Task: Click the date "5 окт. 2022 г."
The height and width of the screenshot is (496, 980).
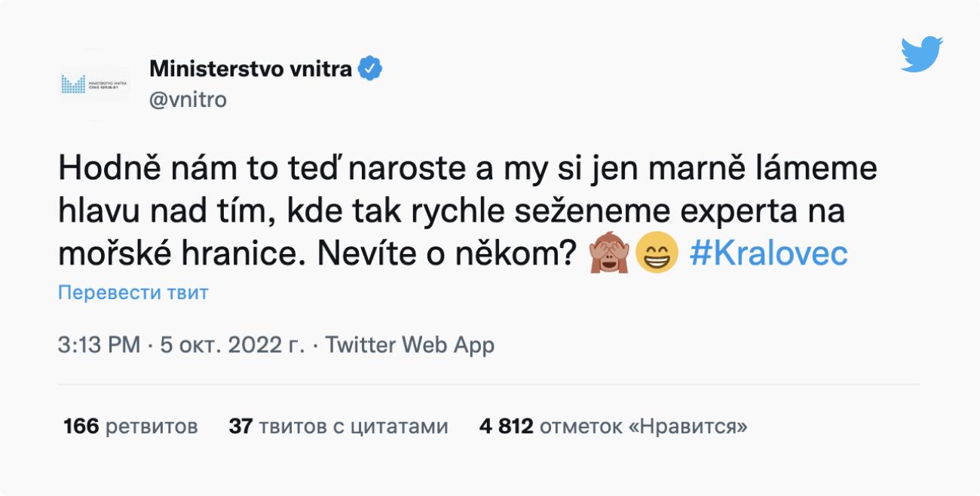Action: click(x=230, y=345)
